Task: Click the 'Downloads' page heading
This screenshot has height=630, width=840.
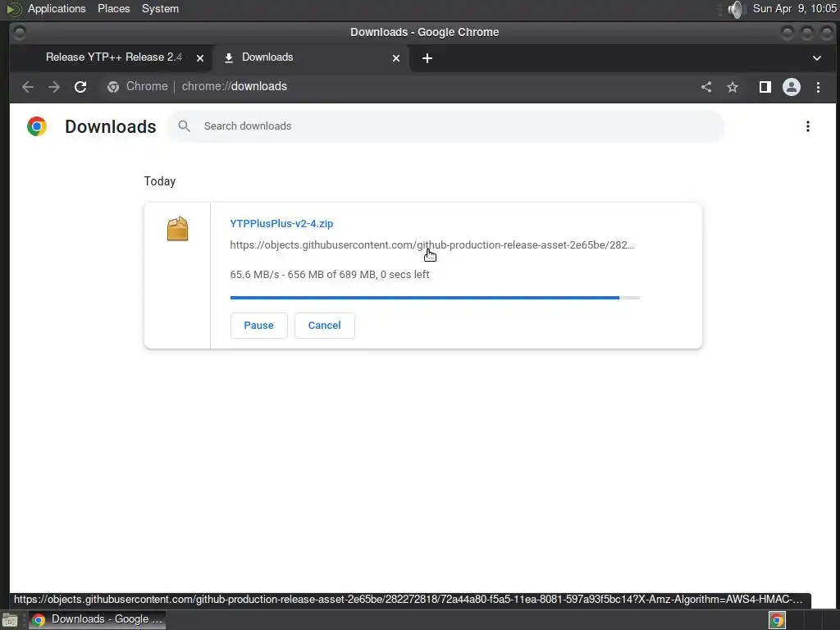Action: (111, 126)
